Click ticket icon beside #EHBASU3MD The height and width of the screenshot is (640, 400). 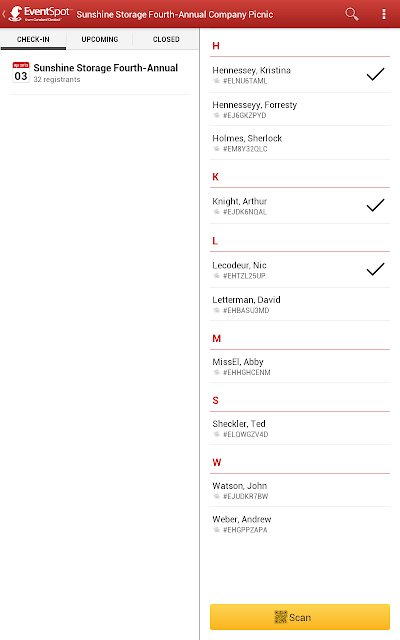(x=217, y=310)
